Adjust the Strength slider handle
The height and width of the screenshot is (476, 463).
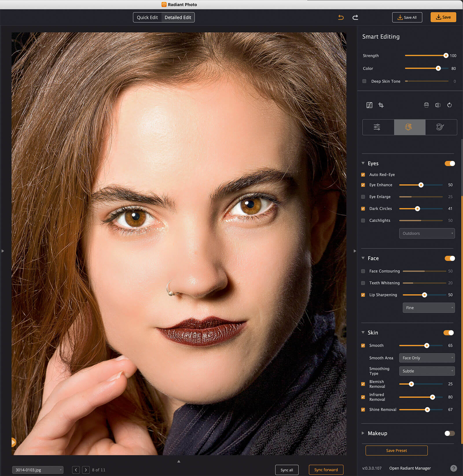coord(446,56)
